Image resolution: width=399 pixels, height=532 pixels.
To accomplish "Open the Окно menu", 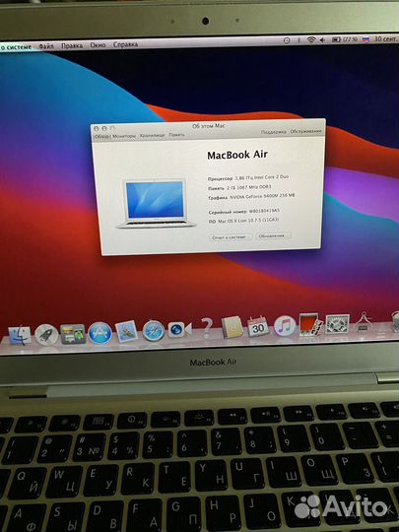I will tap(98, 45).
